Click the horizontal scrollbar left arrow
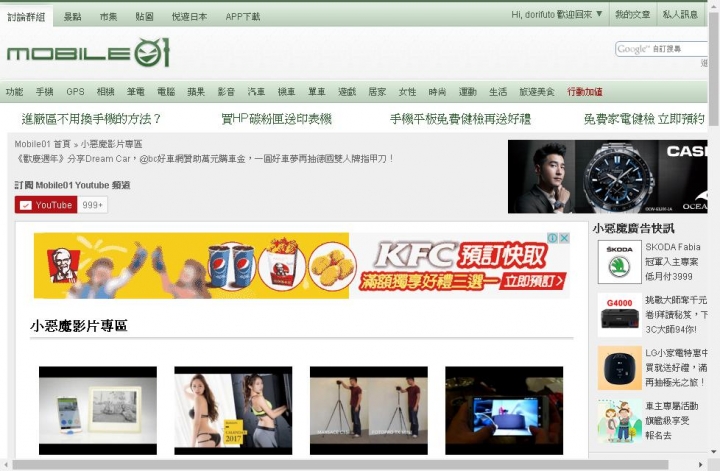 pyautogui.click(x=6, y=465)
